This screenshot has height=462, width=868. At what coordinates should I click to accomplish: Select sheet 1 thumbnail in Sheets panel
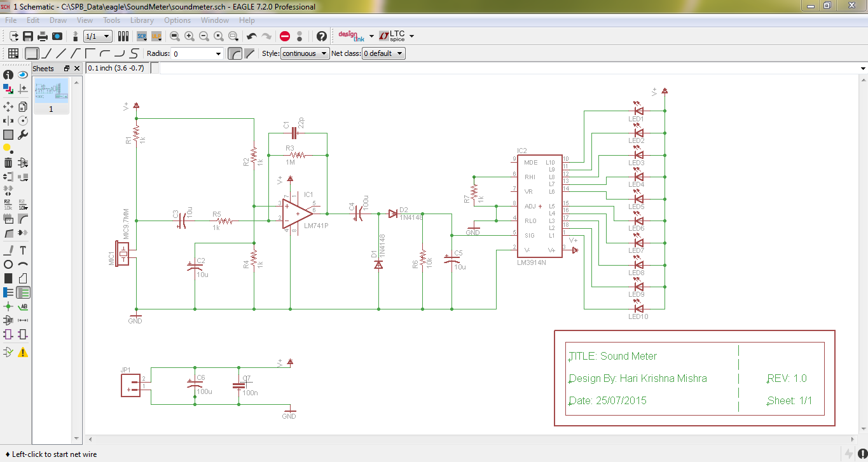51,95
